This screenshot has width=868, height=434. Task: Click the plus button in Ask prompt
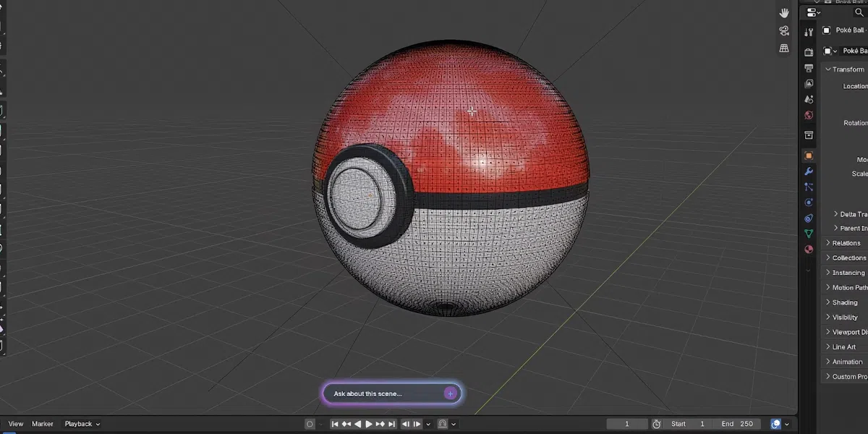450,393
